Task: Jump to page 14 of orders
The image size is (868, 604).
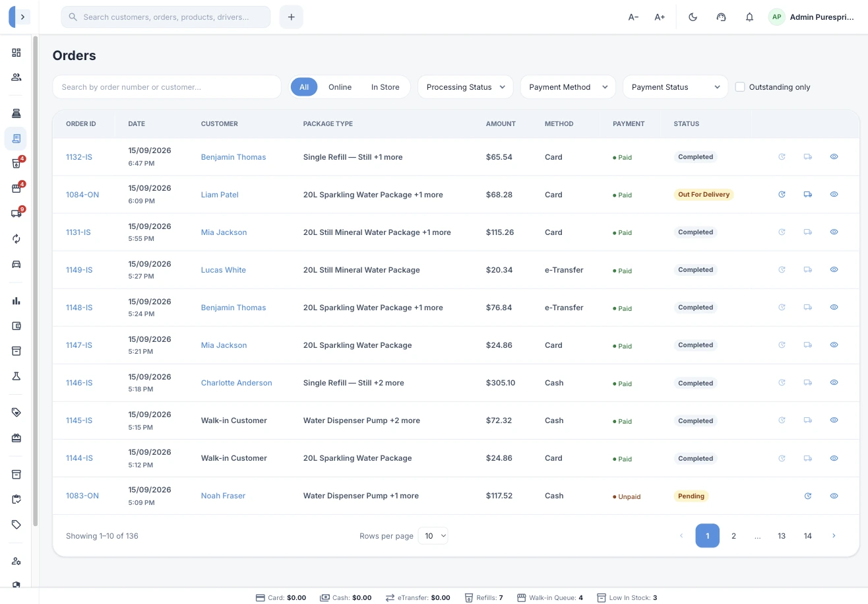Action: pos(807,536)
